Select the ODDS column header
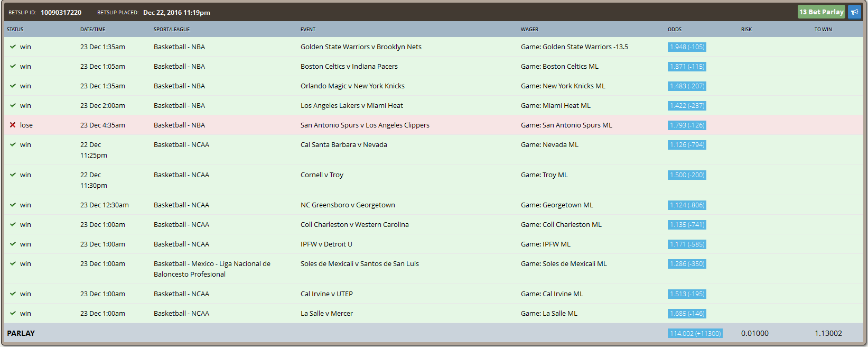Screen dimensions: 868x347 coord(675,30)
